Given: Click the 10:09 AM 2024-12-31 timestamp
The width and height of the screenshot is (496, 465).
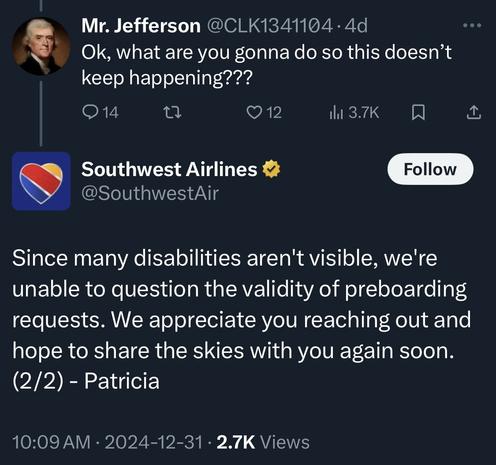Looking at the screenshot, I should (107, 442).
